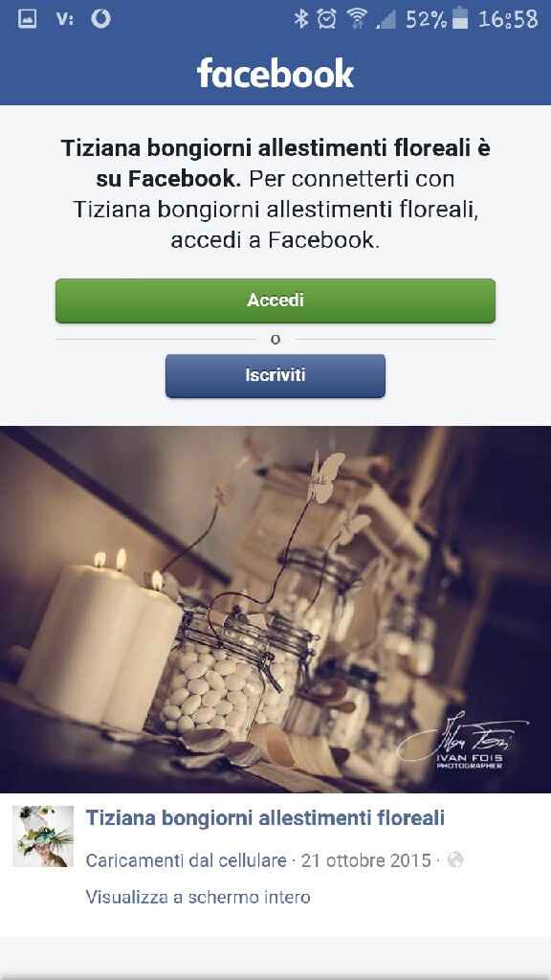Open Tiziana bongiorni allestimenti floreali page link
The height and width of the screenshot is (980, 551).
(x=265, y=817)
